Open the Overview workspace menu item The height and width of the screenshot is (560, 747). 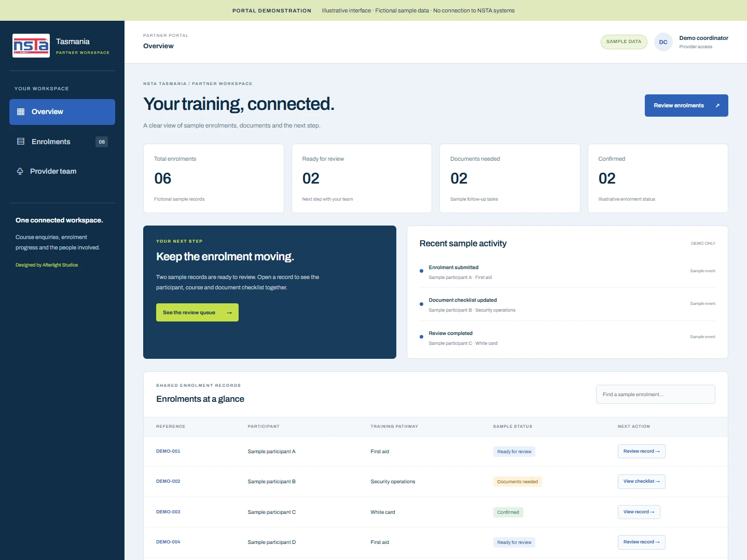[62, 112]
